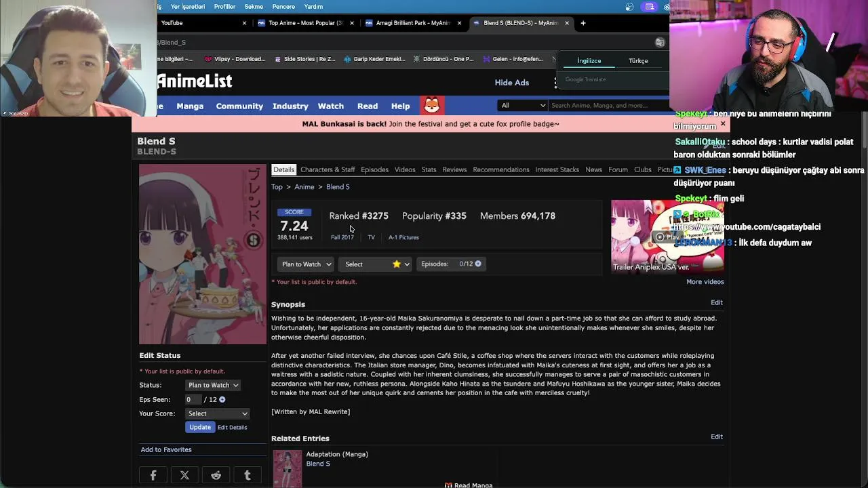The height and width of the screenshot is (488, 868).
Task: Click Search Anime, Manga search field
Action: tap(608, 106)
